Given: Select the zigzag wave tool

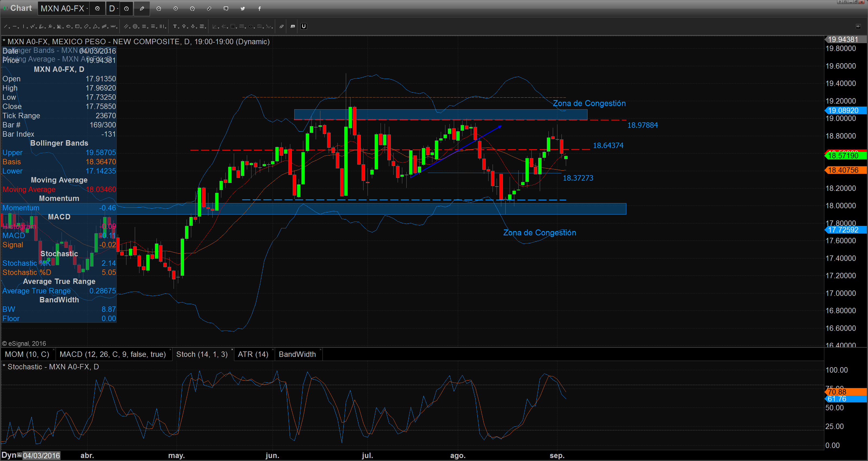Looking at the screenshot, I should [x=32, y=26].
